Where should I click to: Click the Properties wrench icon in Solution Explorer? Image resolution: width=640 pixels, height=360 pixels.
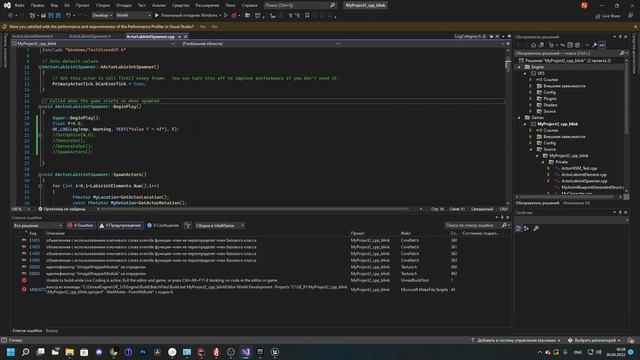(x=595, y=45)
